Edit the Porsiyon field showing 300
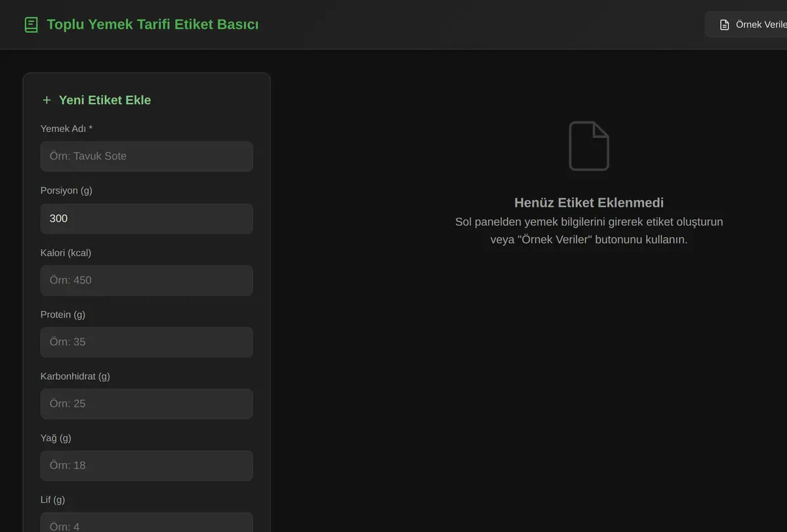The image size is (787, 532). pos(147,218)
